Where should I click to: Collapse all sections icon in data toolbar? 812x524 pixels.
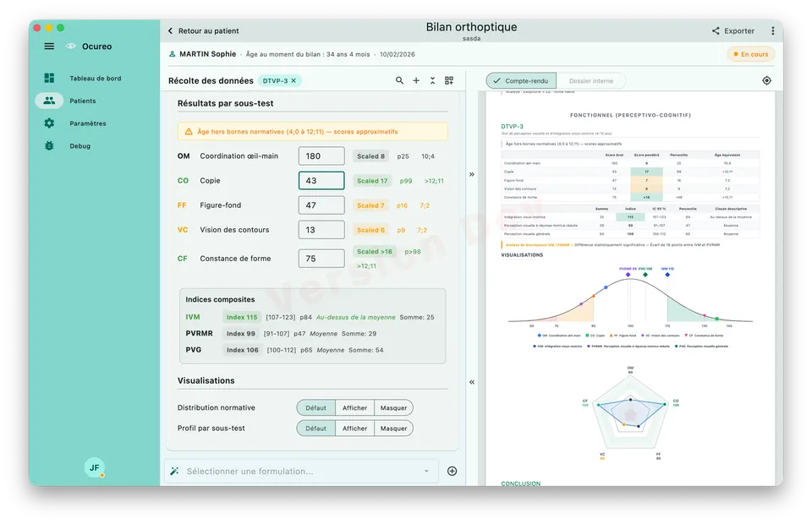pyautogui.click(x=432, y=80)
